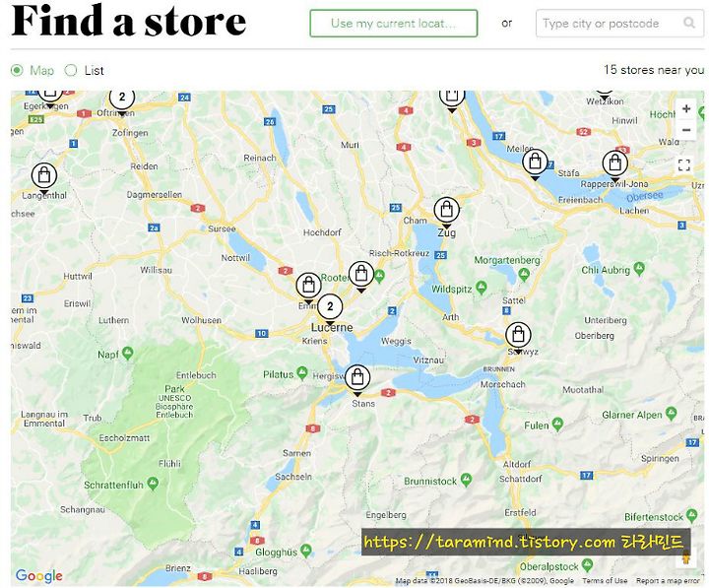Click the Glarner Alpen landmark icon

tap(672, 414)
